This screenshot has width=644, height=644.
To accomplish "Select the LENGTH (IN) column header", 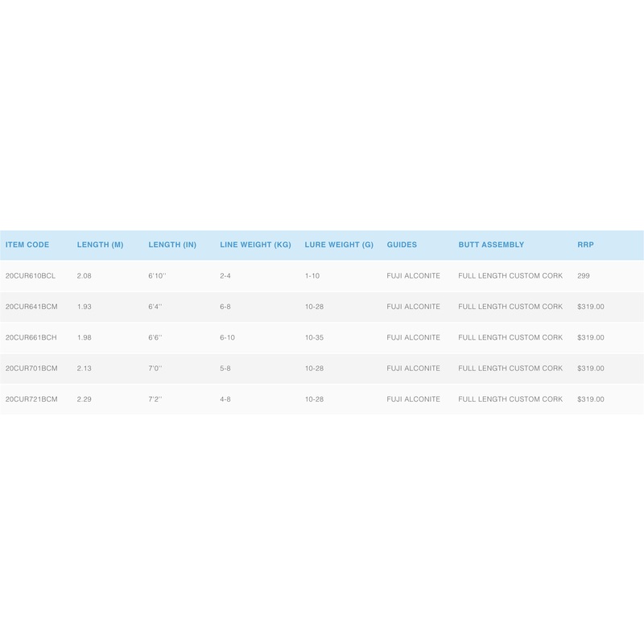I will (x=172, y=245).
